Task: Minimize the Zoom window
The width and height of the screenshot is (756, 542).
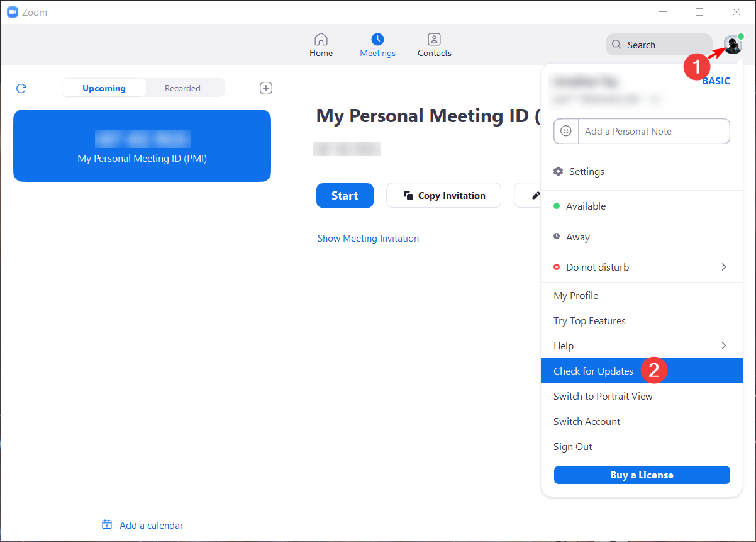Action: pos(662,12)
